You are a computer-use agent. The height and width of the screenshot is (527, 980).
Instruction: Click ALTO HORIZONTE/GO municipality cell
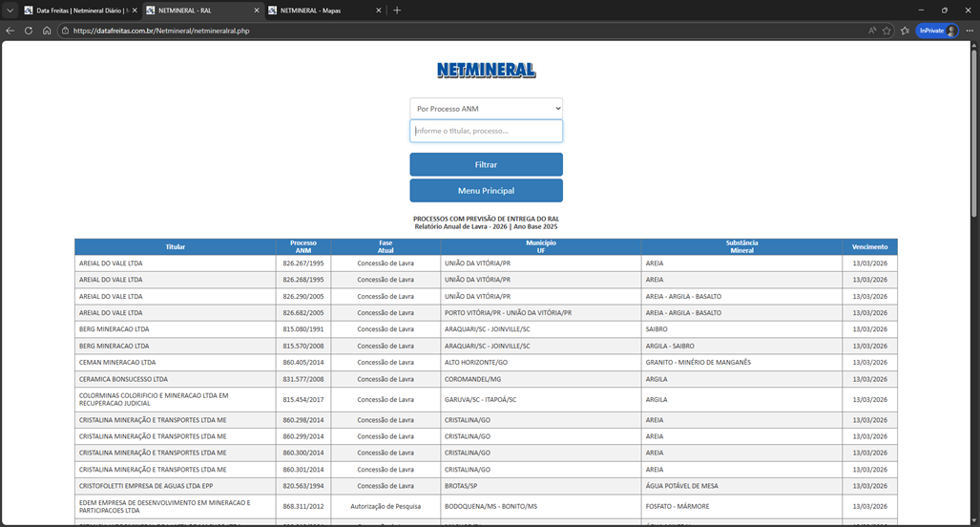pyautogui.click(x=541, y=363)
